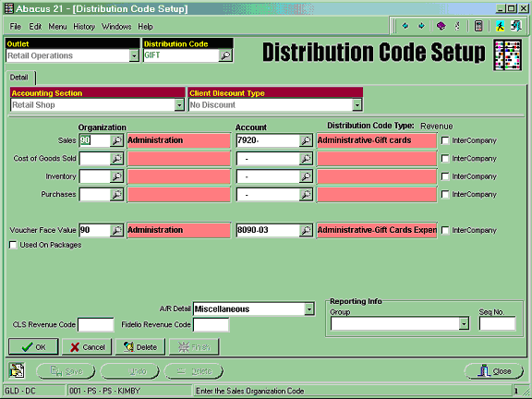
Task: Click the CLS Revenue Code input field
Action: 96,325
